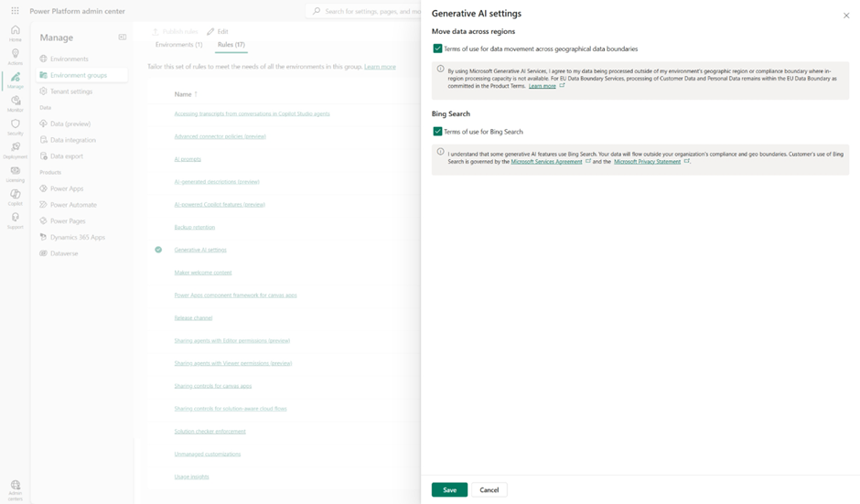Click the Power Pages icon
The height and width of the screenshot is (504, 860).
(x=43, y=221)
